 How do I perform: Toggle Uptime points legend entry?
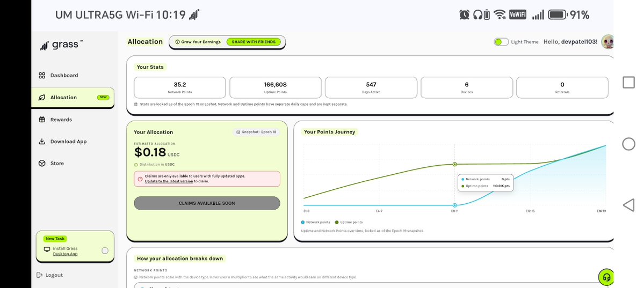(x=349, y=223)
